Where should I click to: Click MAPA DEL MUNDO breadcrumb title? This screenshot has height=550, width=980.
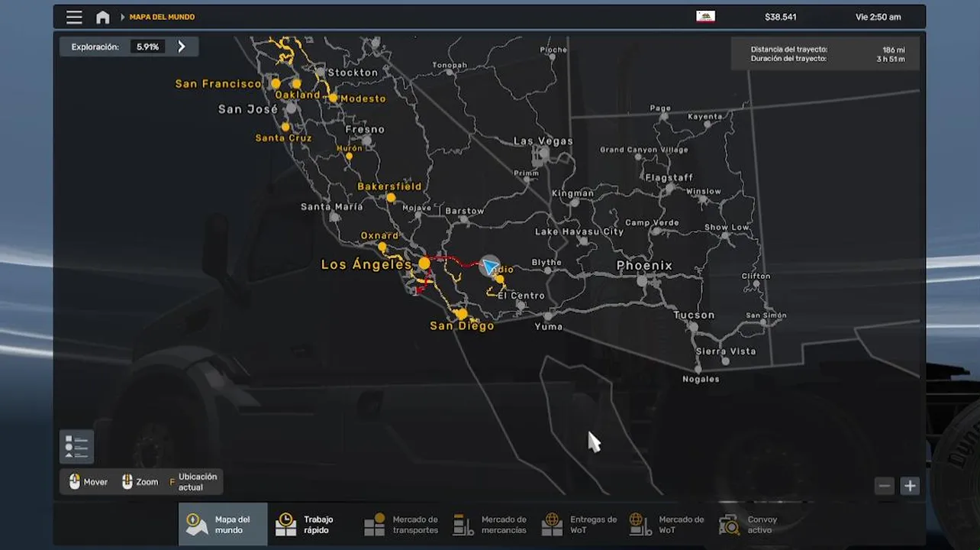click(x=162, y=17)
